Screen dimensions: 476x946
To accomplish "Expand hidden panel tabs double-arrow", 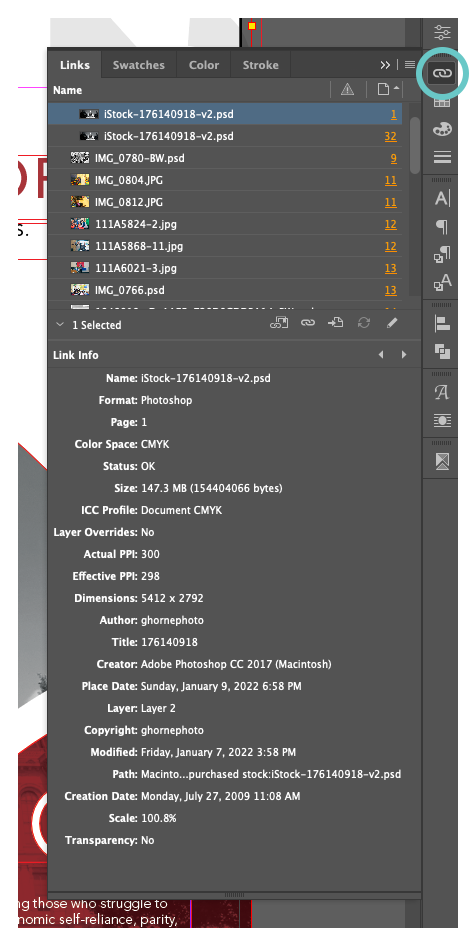I will point(385,65).
